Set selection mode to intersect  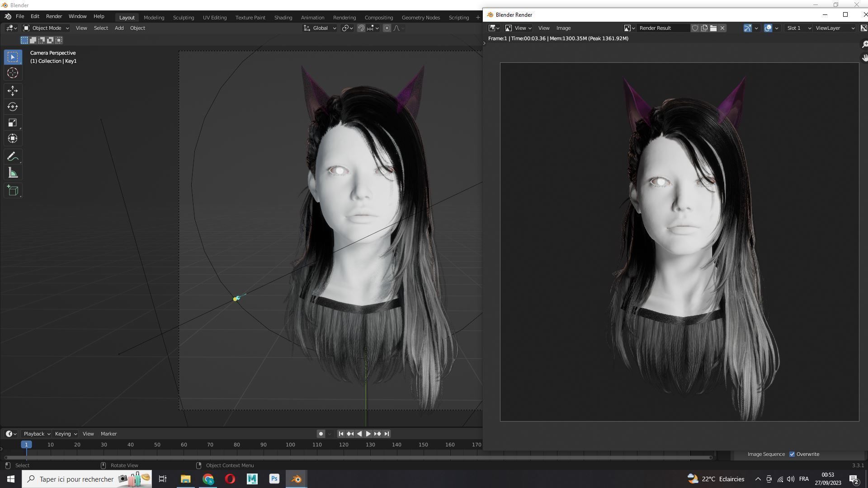pyautogui.click(x=59, y=40)
